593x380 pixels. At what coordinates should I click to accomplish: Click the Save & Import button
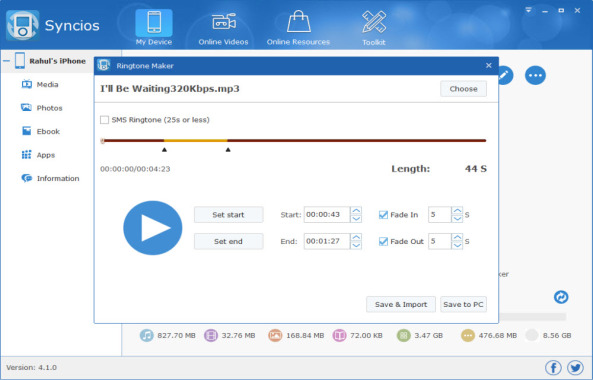coord(401,304)
